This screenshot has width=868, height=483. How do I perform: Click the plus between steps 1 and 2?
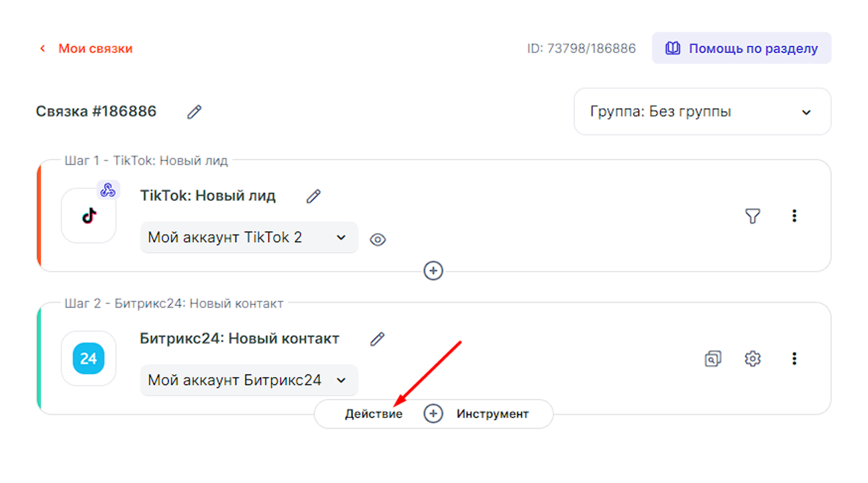(433, 270)
